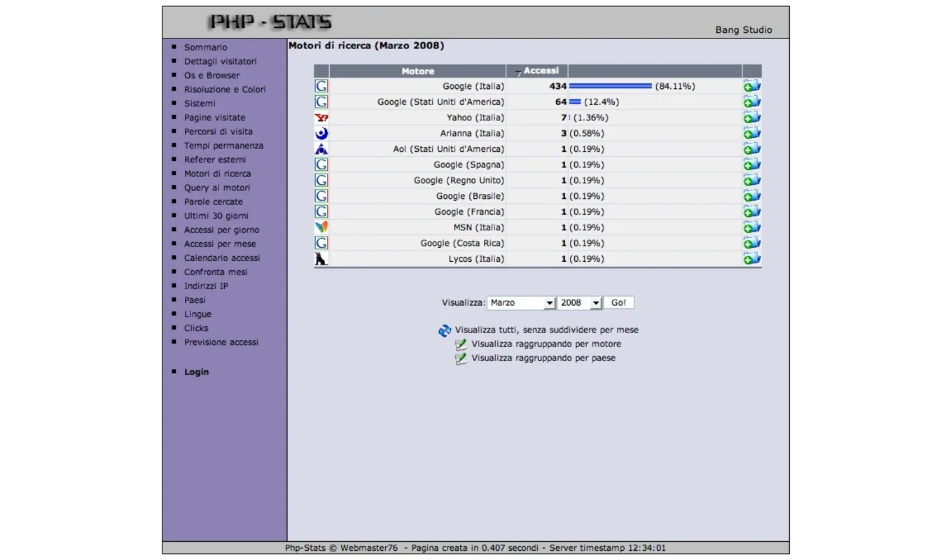Open Referer esterni link
This screenshot has height=560, width=951.
tap(215, 160)
